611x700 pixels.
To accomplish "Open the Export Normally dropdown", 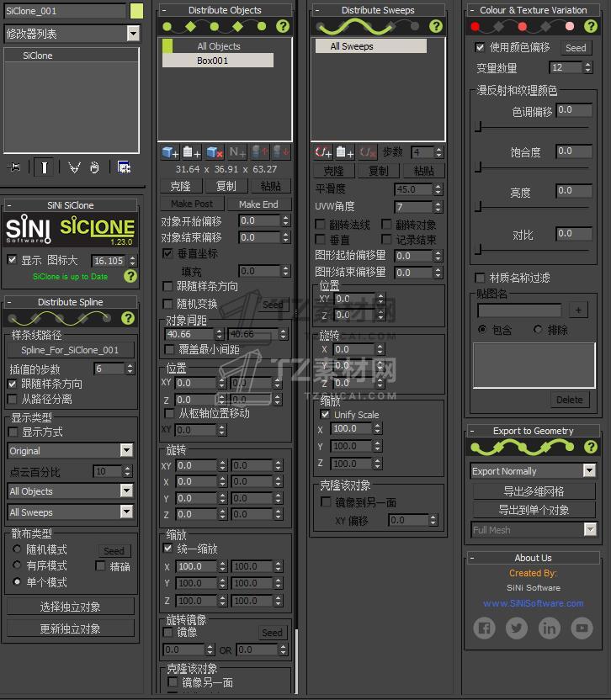I will tap(590, 470).
